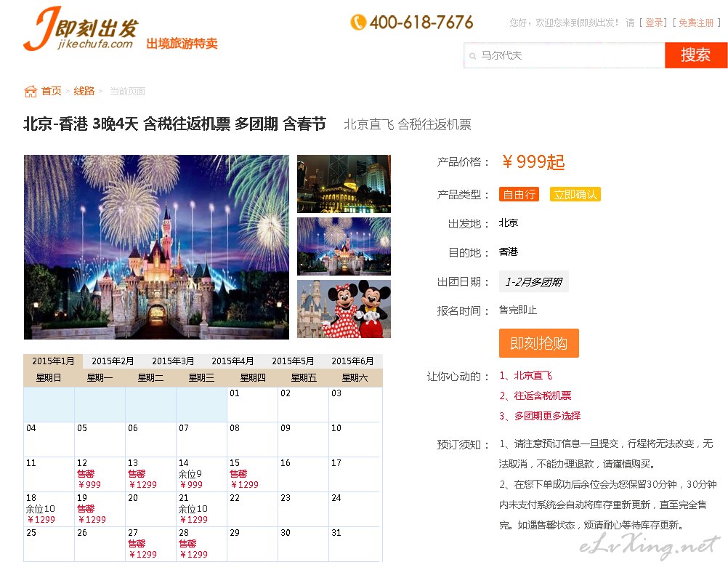This screenshot has width=728, height=570.
Task: Click the January 01 calendar cell
Action: click(x=252, y=404)
